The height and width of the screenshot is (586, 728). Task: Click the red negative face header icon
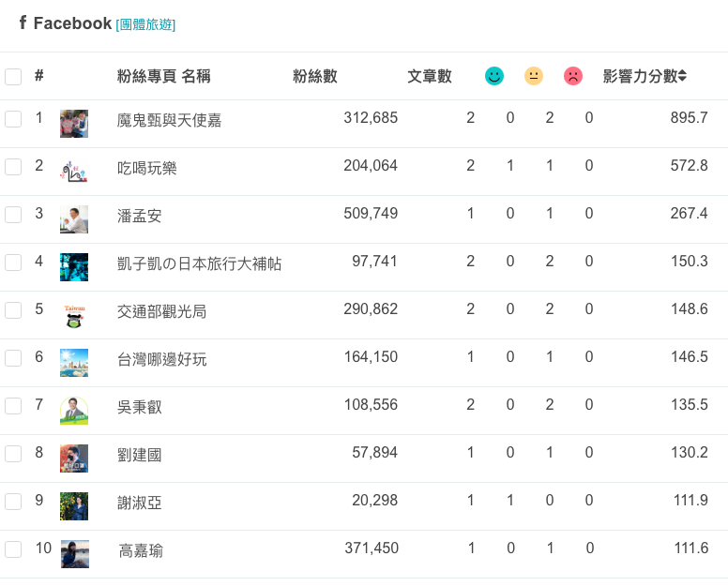pyautogui.click(x=573, y=76)
